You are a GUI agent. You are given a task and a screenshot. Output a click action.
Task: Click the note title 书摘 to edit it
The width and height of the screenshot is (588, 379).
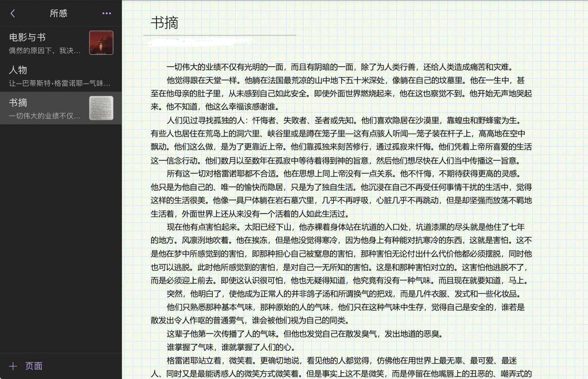coord(165,23)
